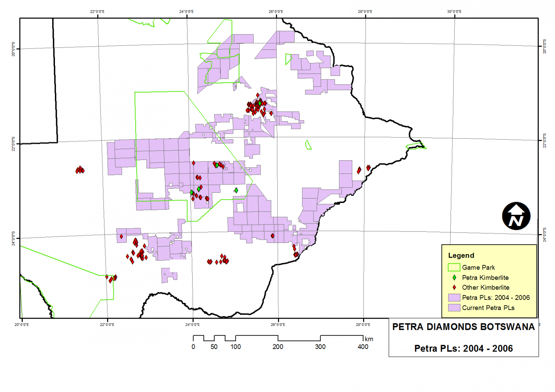
Task: Click the isolated green kimberlite marker near 25°E
Action: (236, 190)
